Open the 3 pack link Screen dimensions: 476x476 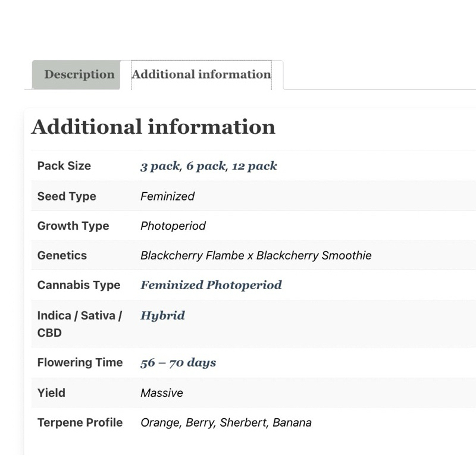pos(160,166)
